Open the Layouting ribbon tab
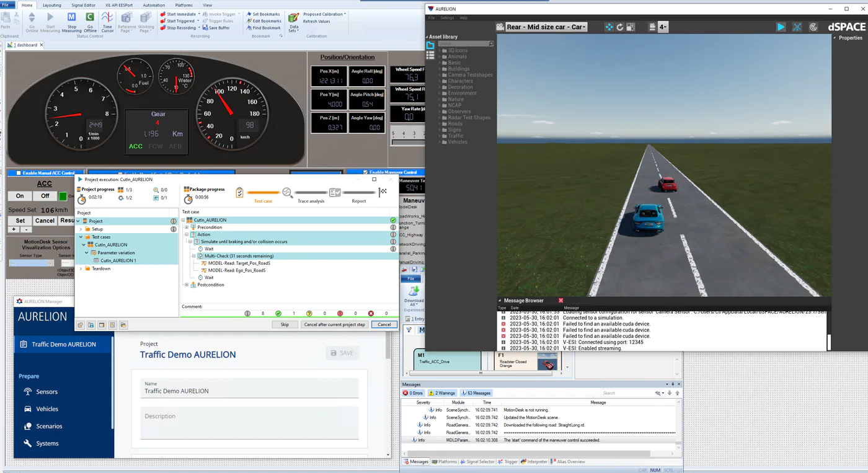Screen dimensions: 868x473 coord(52,5)
